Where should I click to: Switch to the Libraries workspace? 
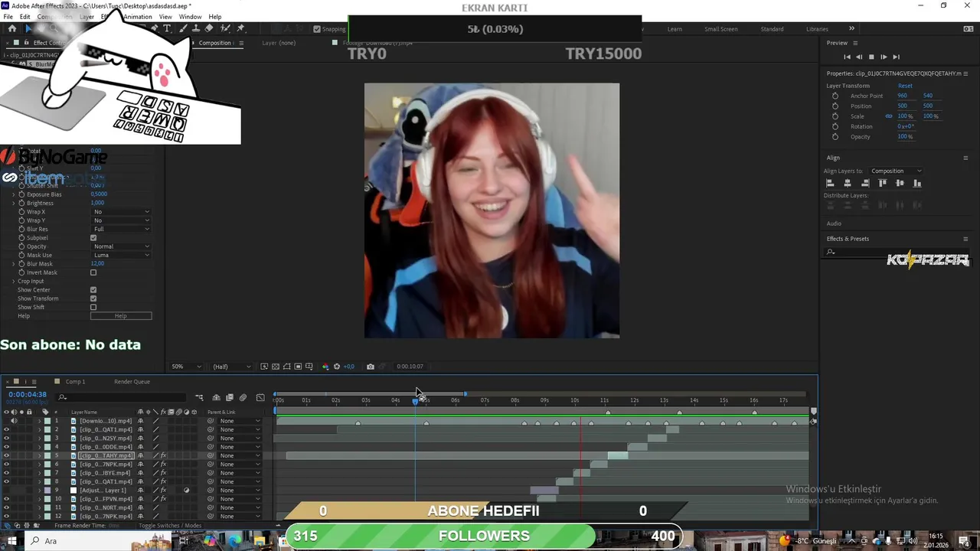click(817, 29)
